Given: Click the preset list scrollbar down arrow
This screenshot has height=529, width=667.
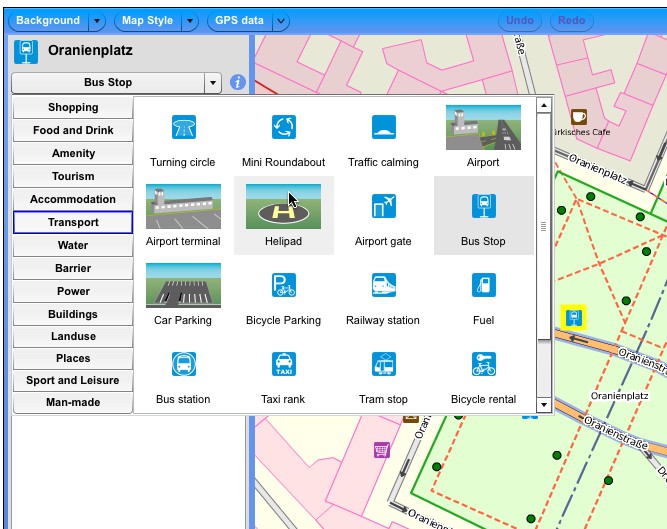Looking at the screenshot, I should [543, 405].
